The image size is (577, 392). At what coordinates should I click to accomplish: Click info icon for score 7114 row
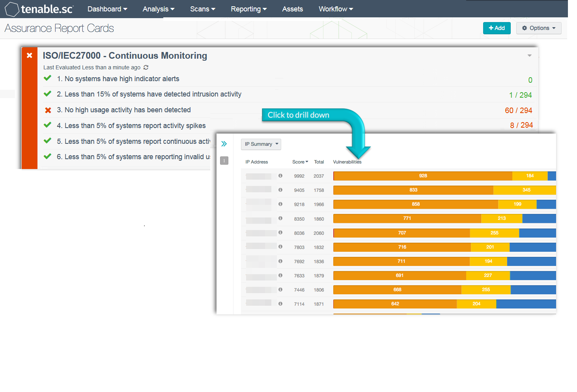280,304
